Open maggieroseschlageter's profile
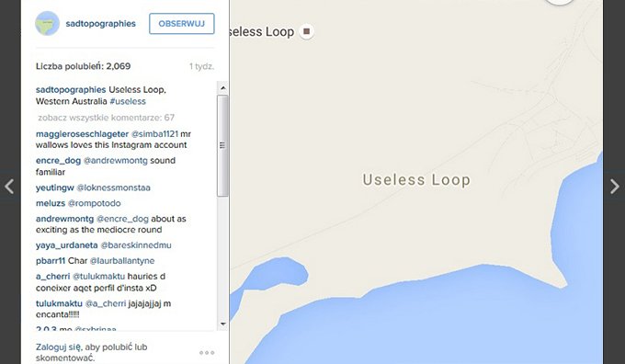The image size is (625, 364). pyautogui.click(x=82, y=134)
